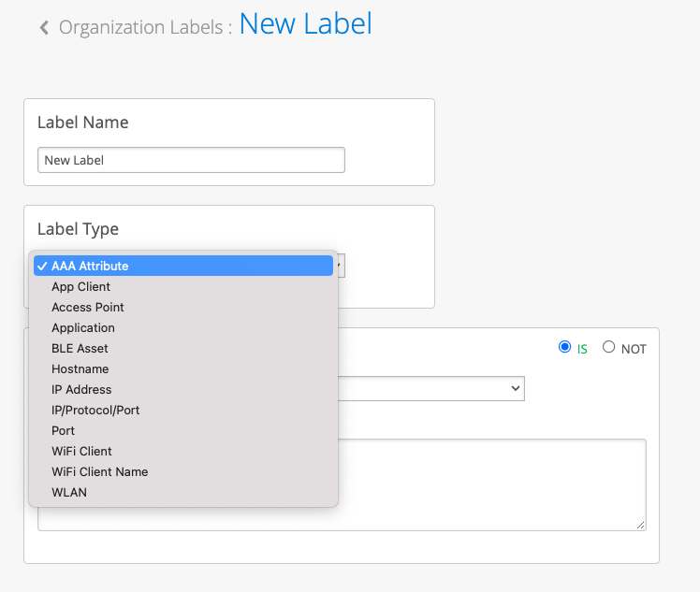Select WiFi Client option

[81, 451]
